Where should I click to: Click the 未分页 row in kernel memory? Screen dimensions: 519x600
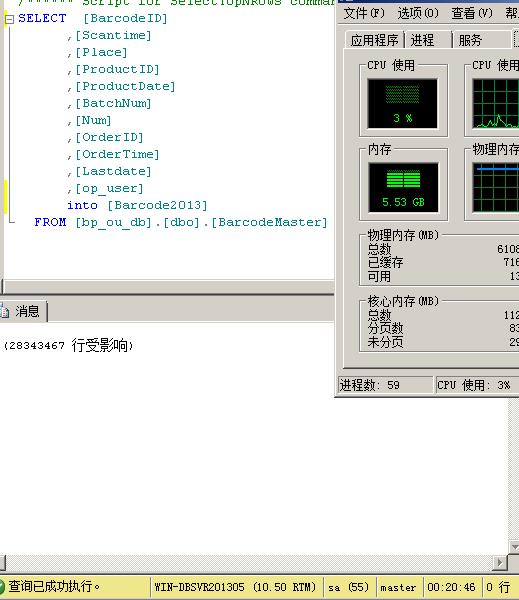coord(442,342)
